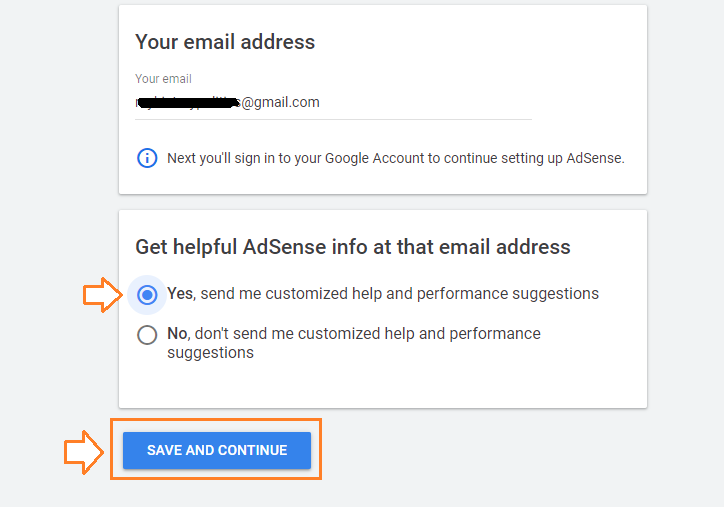724x507 pixels.
Task: Click the orange arrow beside Save and Continue
Action: coord(83,451)
